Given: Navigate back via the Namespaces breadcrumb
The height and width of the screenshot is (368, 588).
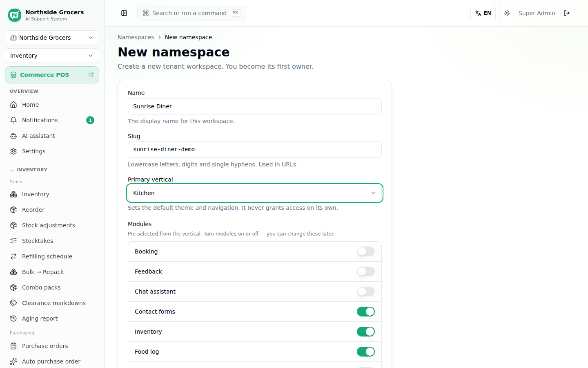Looking at the screenshot, I should (136, 37).
